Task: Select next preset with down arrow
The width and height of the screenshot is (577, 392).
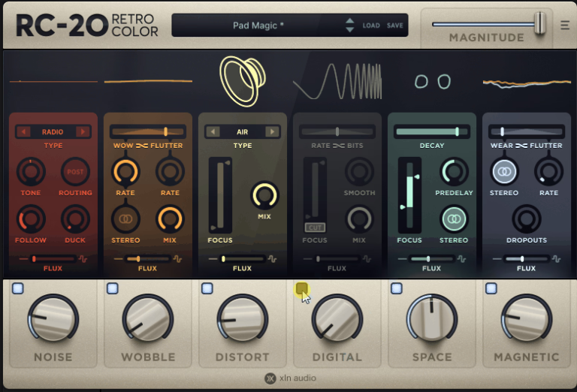Action: point(350,29)
